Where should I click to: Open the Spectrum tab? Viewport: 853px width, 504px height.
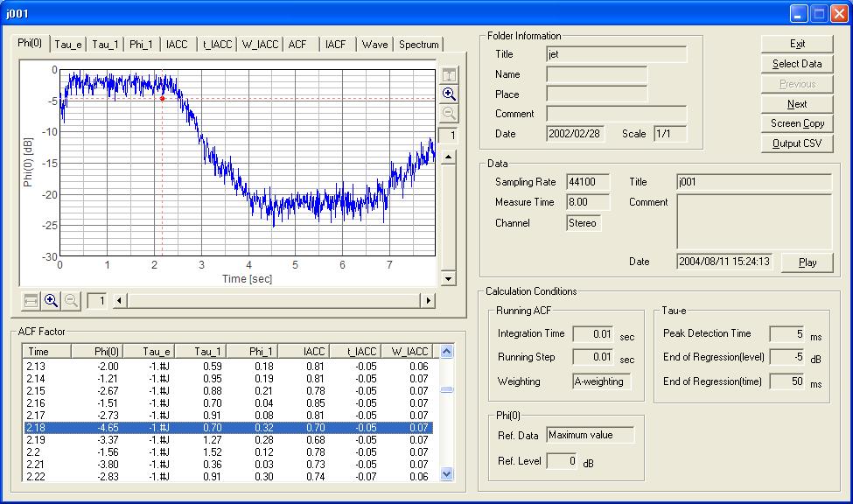[418, 45]
